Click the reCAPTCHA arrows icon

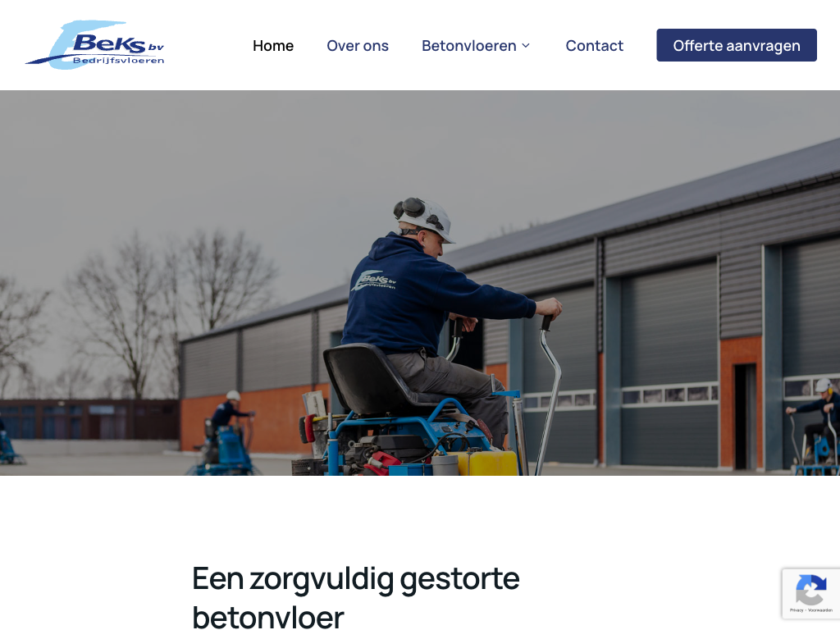tap(810, 589)
